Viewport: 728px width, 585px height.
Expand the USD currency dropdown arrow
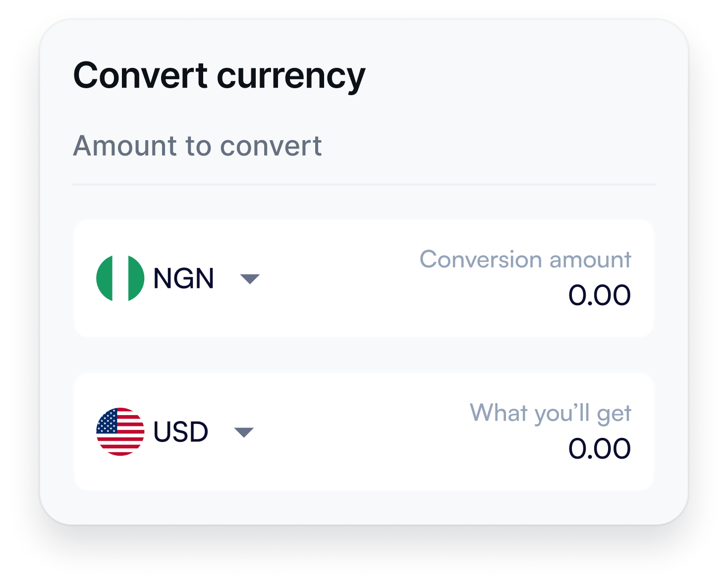(244, 432)
